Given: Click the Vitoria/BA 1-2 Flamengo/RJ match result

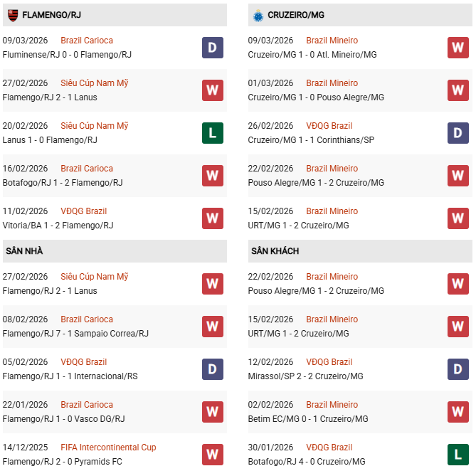Looking at the screenshot, I should (58, 226).
